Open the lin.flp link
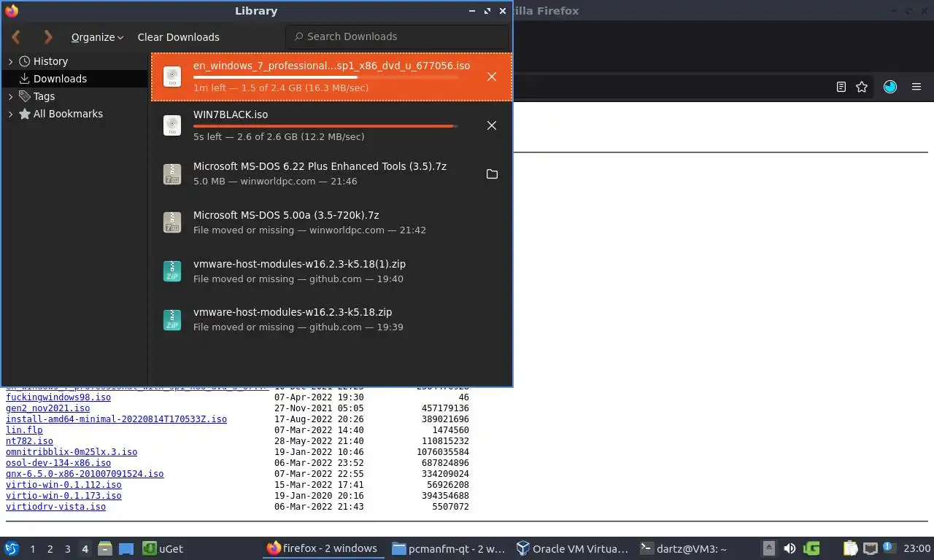934x560 pixels. [x=24, y=430]
